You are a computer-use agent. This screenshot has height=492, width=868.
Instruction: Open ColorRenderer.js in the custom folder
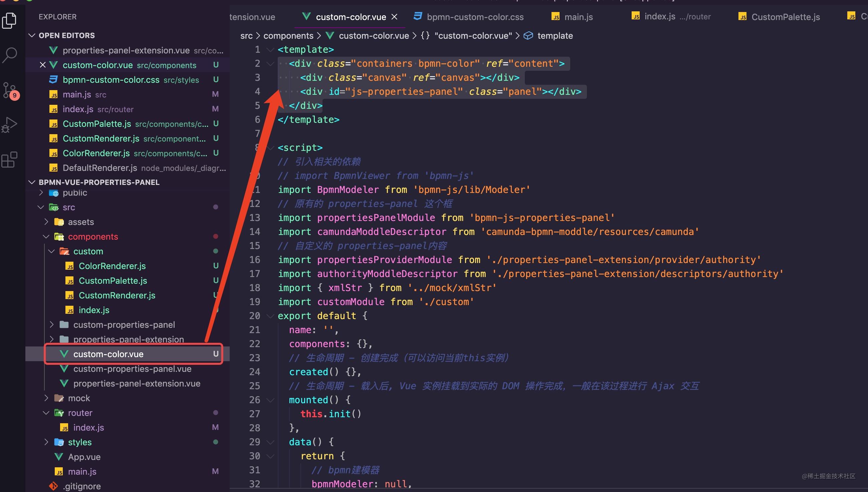112,266
